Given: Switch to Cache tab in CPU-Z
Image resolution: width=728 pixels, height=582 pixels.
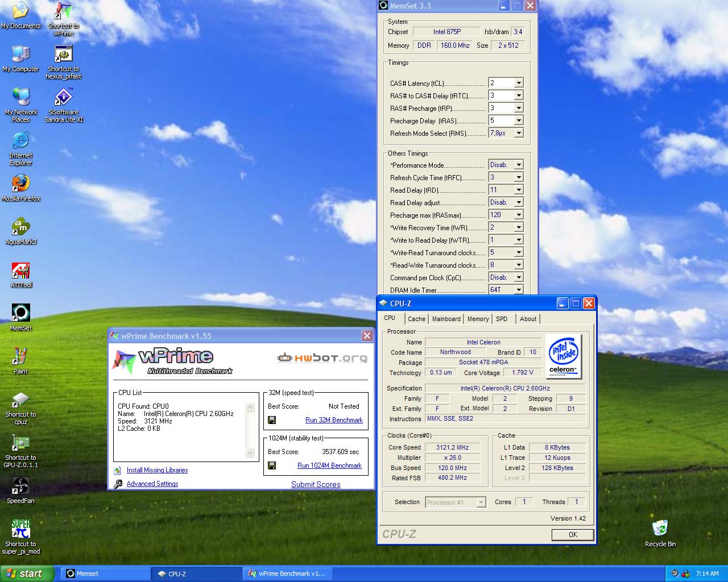Looking at the screenshot, I should 416,319.
